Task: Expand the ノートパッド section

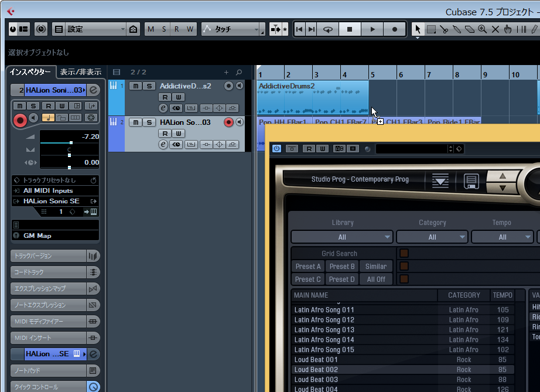Action: pos(49,371)
